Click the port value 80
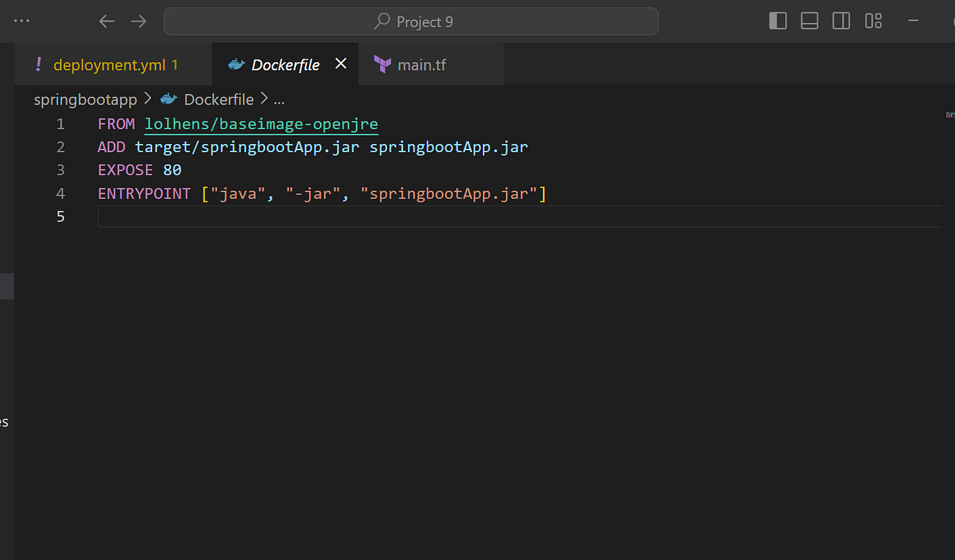Viewport: 955px width, 560px height. pyautogui.click(x=173, y=171)
